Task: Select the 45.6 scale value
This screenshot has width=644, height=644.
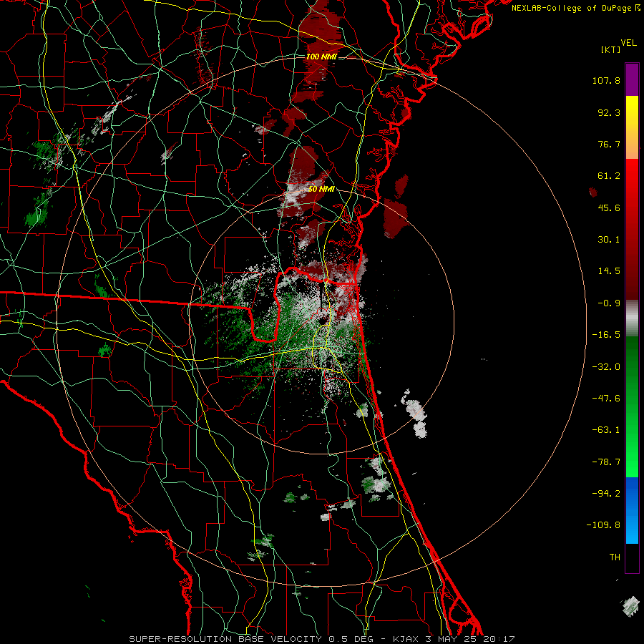Action: pyautogui.click(x=609, y=208)
